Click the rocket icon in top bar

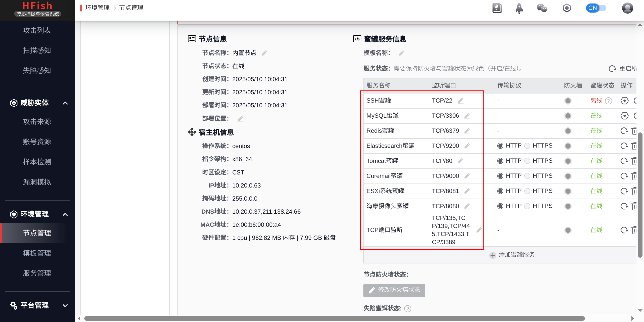coord(519,8)
